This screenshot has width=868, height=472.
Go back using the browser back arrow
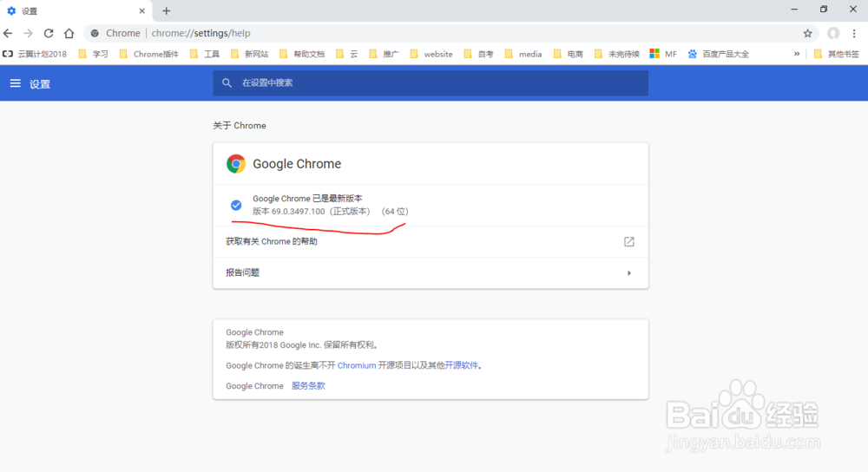(x=8, y=33)
